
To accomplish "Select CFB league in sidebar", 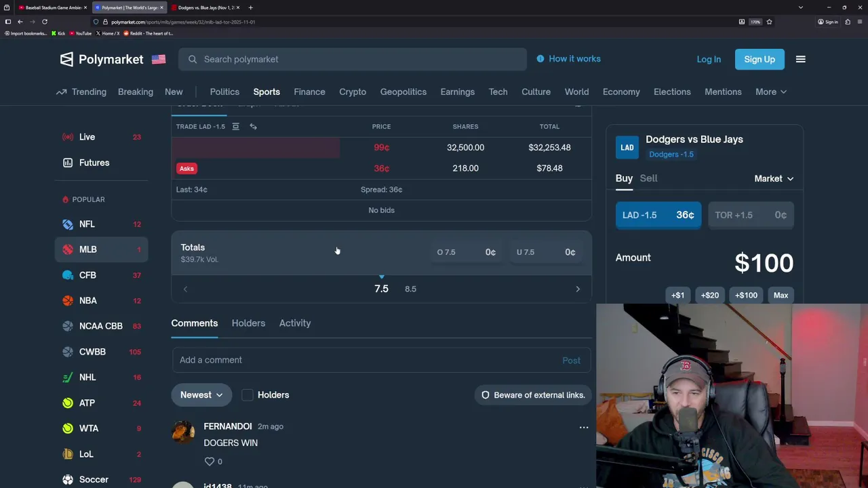I will [101, 275].
